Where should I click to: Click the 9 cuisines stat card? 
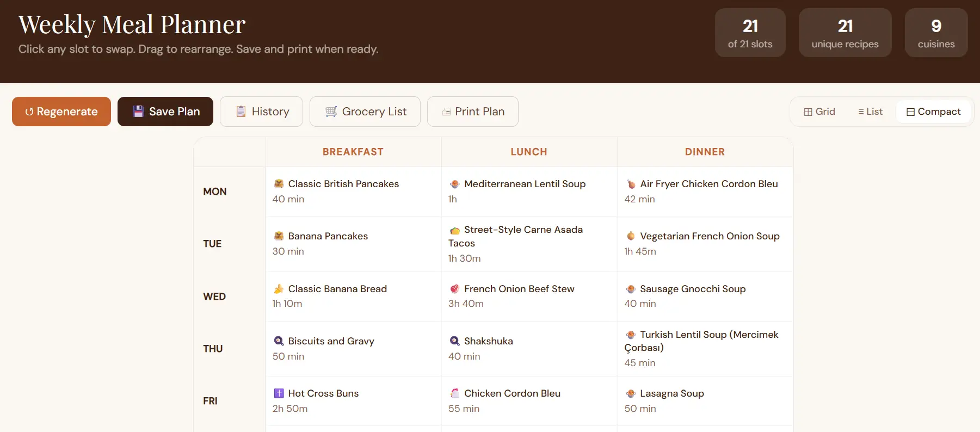936,33
